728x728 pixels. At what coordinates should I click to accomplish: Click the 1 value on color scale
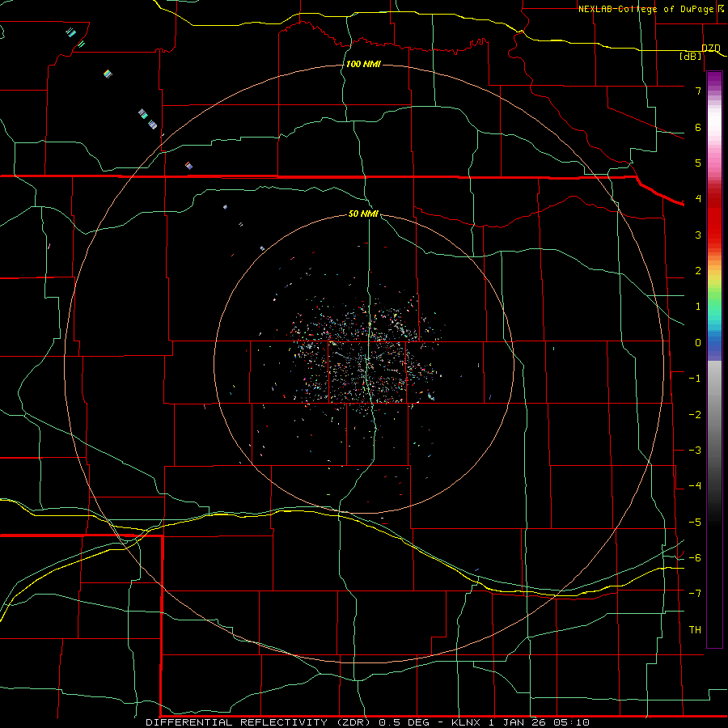698,307
